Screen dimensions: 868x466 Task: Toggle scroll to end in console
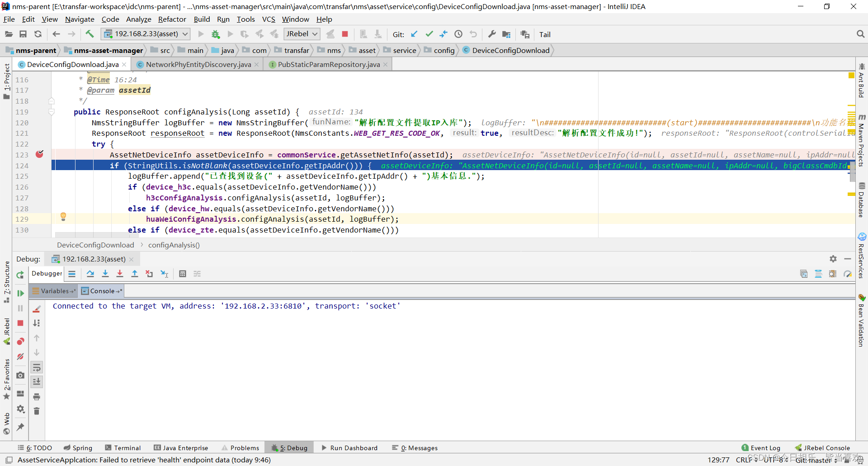37,382
